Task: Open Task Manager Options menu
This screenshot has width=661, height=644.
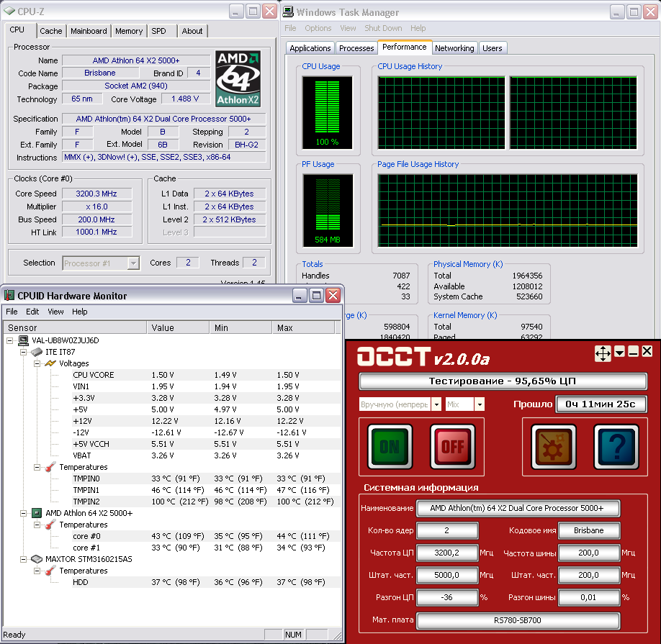Action: coord(318,28)
